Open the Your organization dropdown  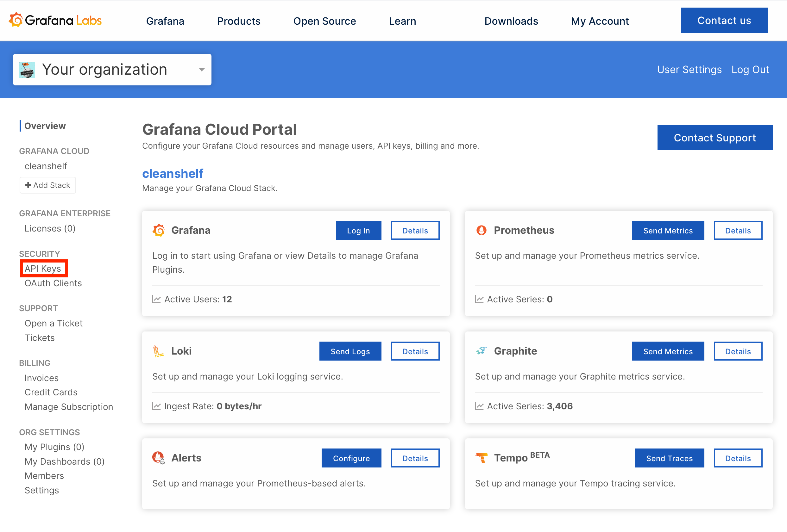201,70
